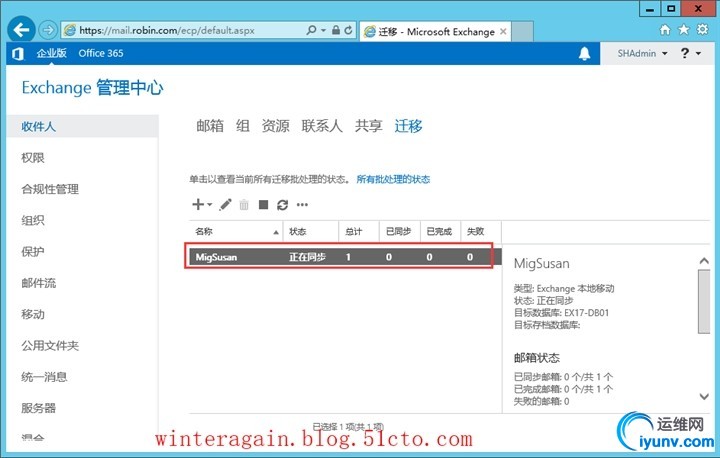Expand the SHAdmin user dropdown
720x458 pixels.
click(x=642, y=53)
